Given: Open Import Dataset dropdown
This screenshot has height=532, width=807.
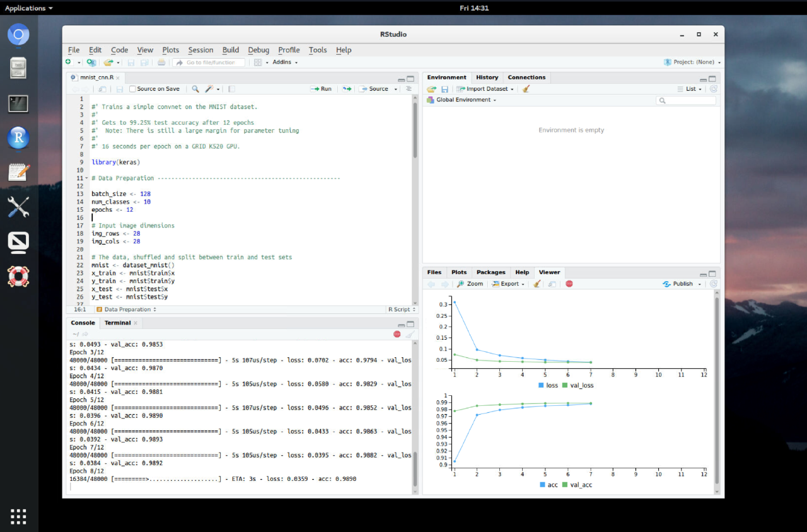Looking at the screenshot, I should 485,88.
